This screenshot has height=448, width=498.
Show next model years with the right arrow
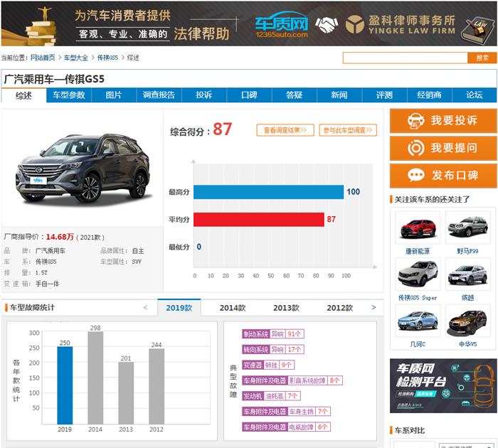click(x=373, y=307)
